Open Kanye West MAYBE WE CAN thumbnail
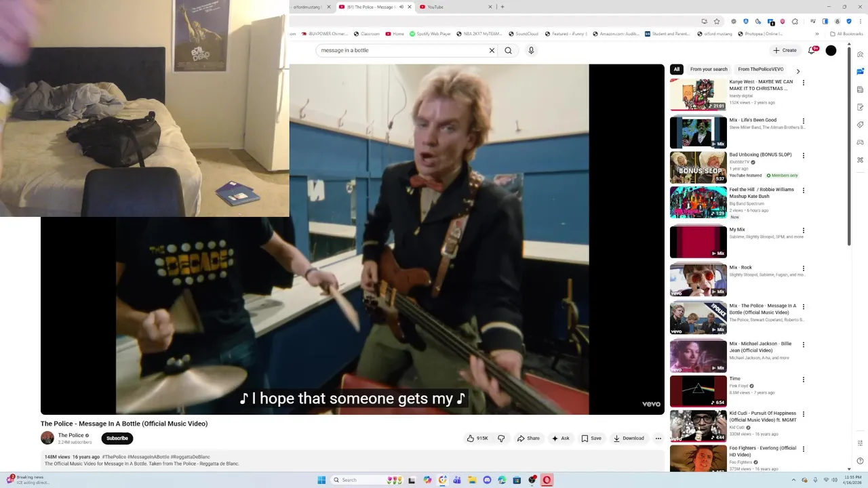 click(698, 95)
